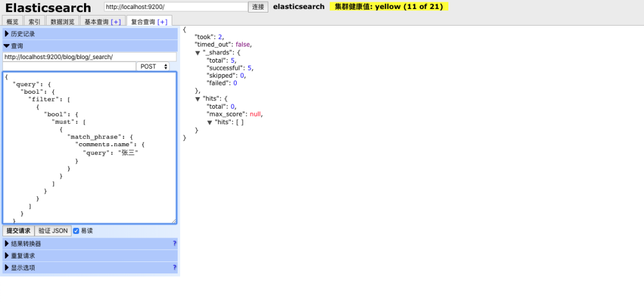Click the "max_score" null value

[255, 114]
